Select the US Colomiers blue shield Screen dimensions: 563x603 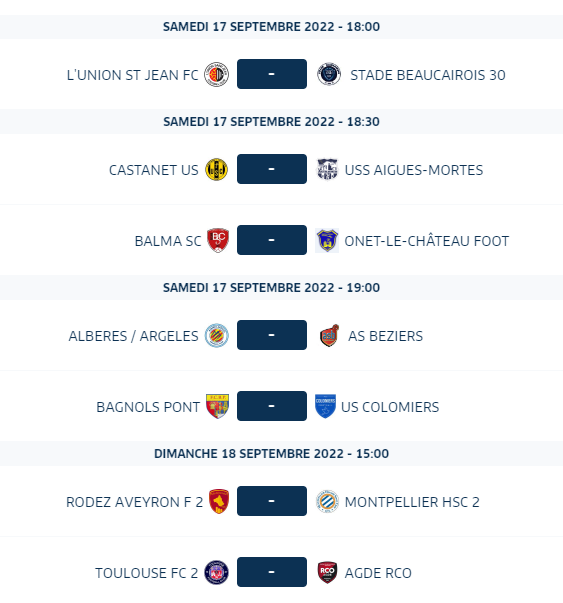[x=325, y=406]
